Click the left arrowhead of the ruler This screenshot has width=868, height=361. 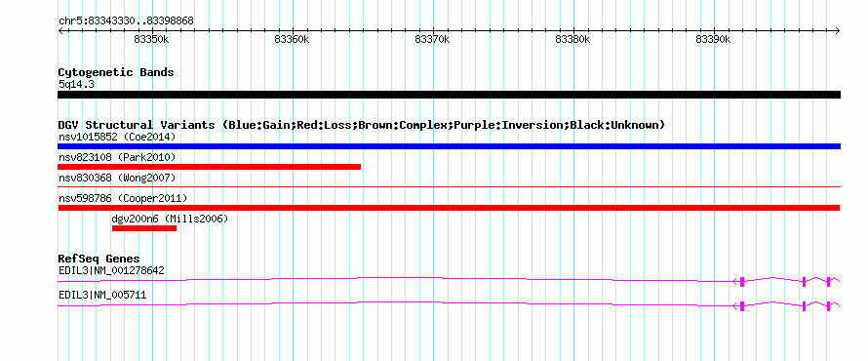(x=60, y=30)
